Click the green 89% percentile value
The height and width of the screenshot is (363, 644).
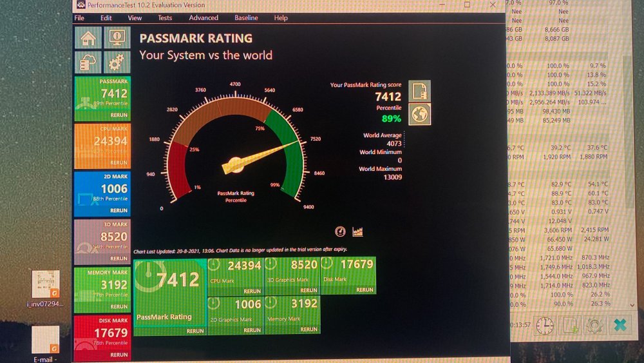392,119
